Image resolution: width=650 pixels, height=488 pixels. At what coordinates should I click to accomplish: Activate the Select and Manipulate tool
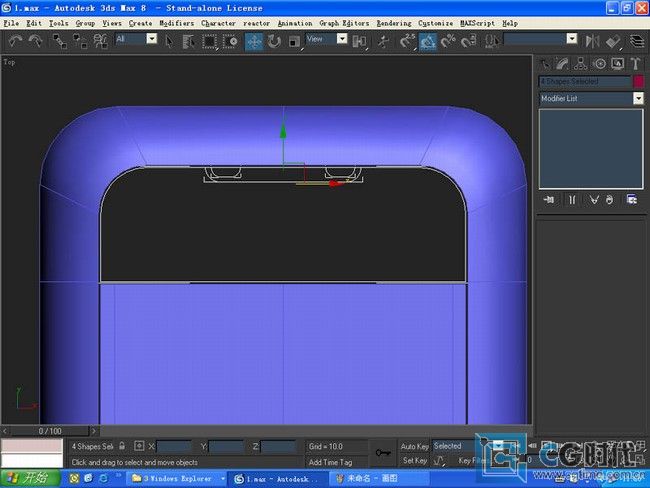383,41
